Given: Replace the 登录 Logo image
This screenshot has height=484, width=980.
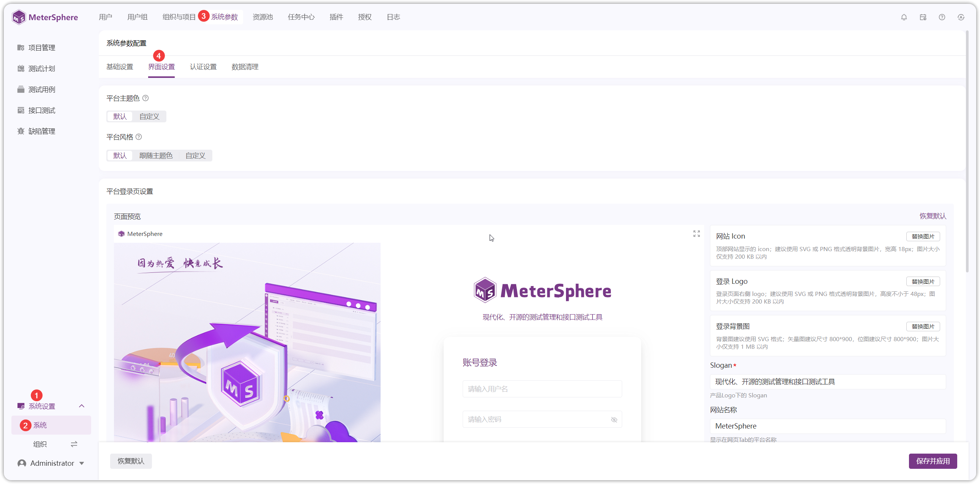Looking at the screenshot, I should pos(923,282).
